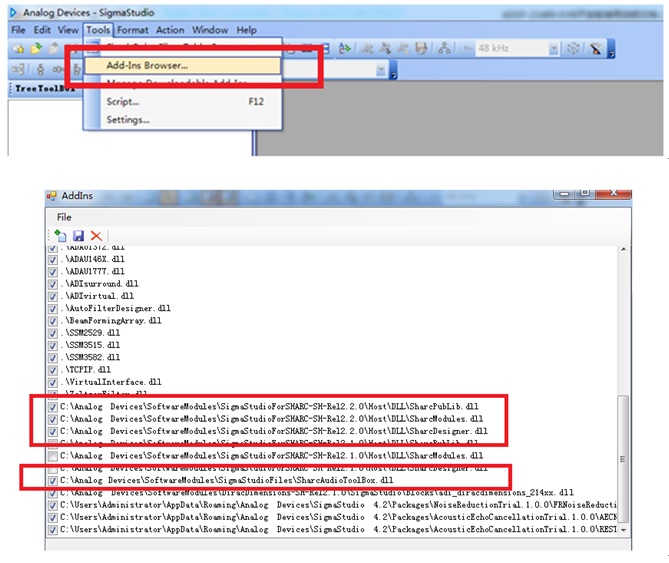Click the second icon in second toolbar row
The height and width of the screenshot is (563, 669).
click(41, 69)
